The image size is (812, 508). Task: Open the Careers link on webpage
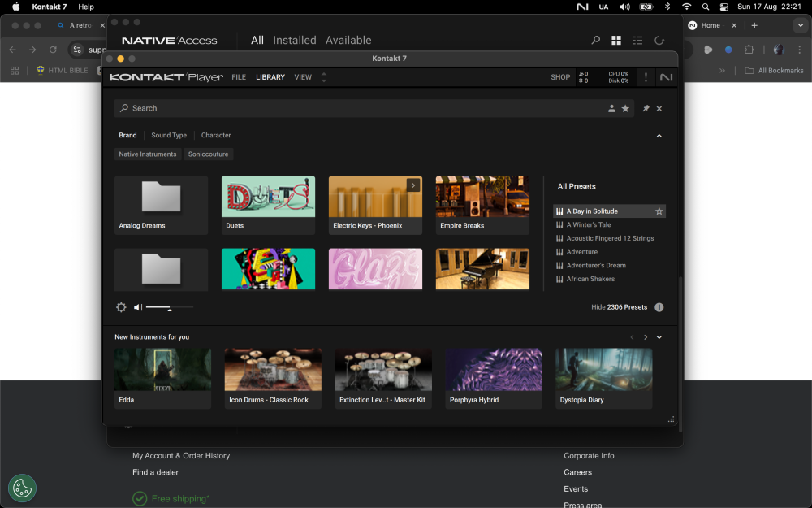[578, 472]
